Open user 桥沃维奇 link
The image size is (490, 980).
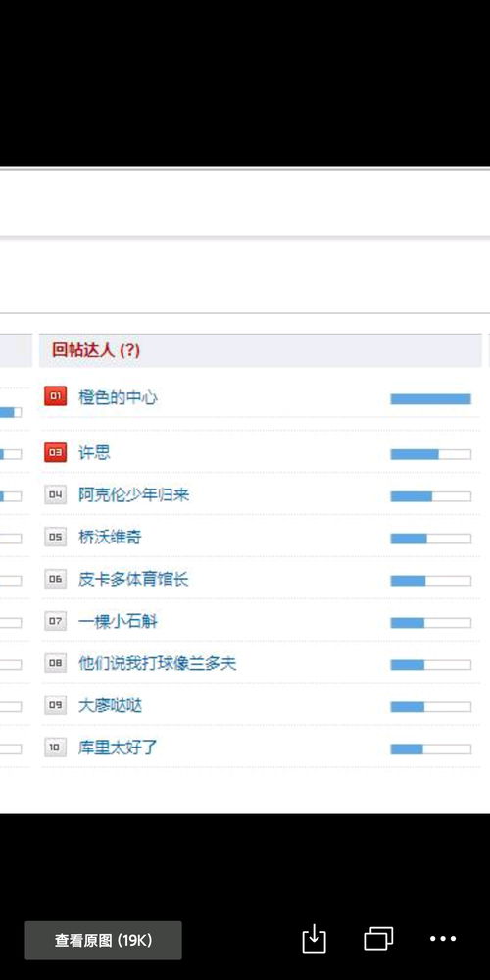[110, 537]
